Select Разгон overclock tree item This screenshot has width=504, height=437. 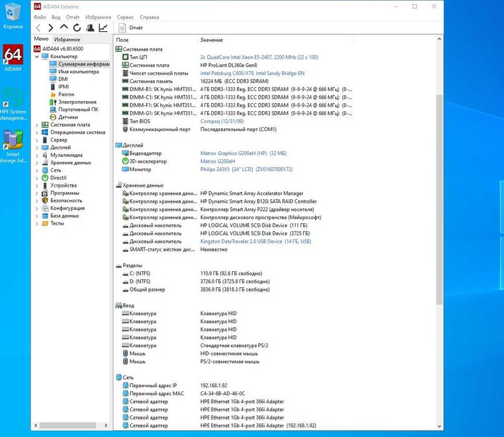[62, 95]
